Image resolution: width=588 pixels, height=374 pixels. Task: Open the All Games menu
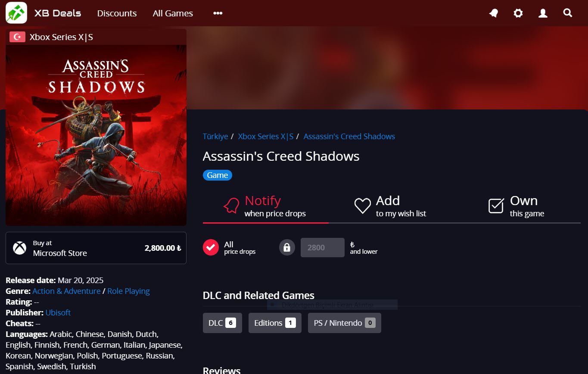point(173,13)
